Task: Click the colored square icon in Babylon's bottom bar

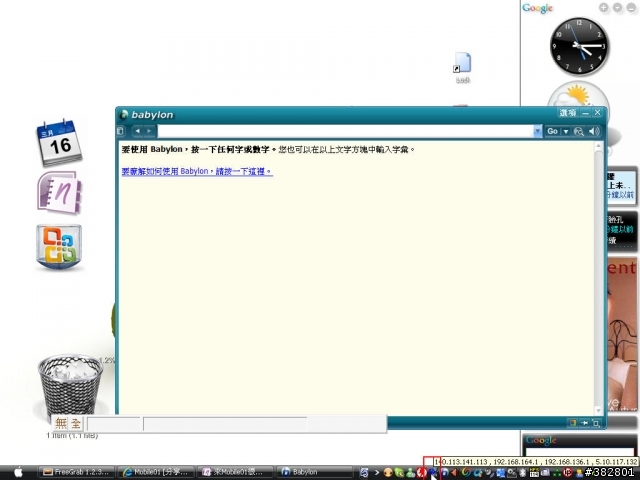Action: 573,423
